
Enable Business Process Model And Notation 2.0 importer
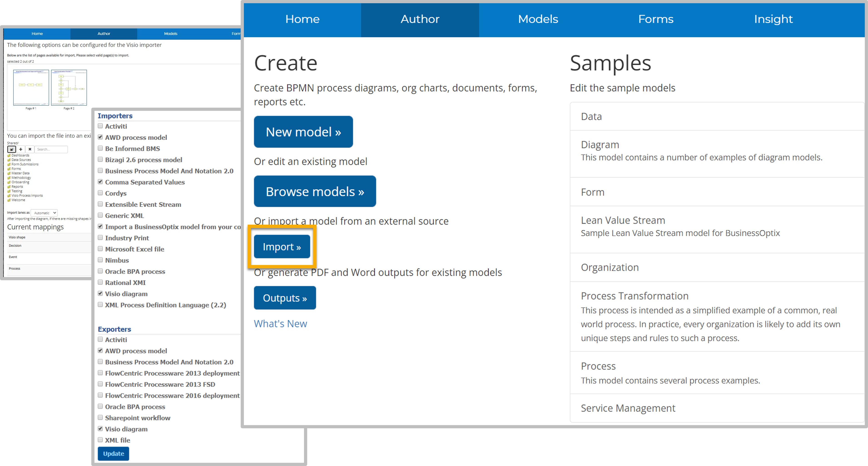click(x=100, y=171)
